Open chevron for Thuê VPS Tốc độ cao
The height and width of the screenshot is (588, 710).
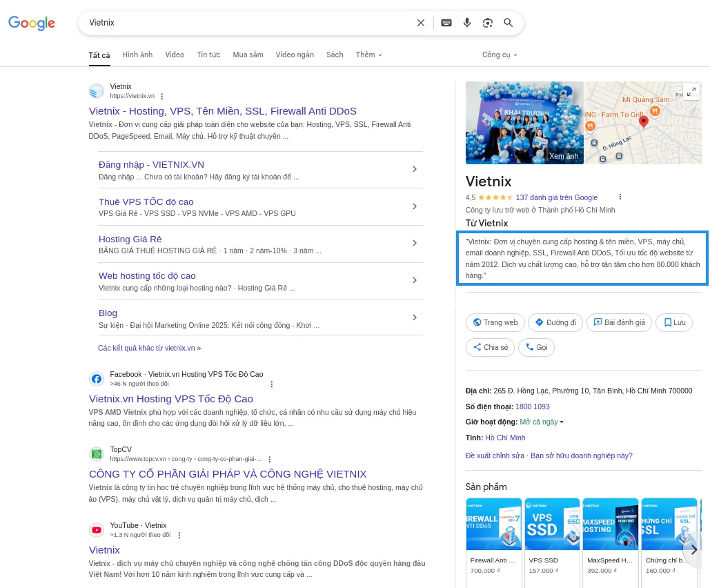click(x=414, y=206)
